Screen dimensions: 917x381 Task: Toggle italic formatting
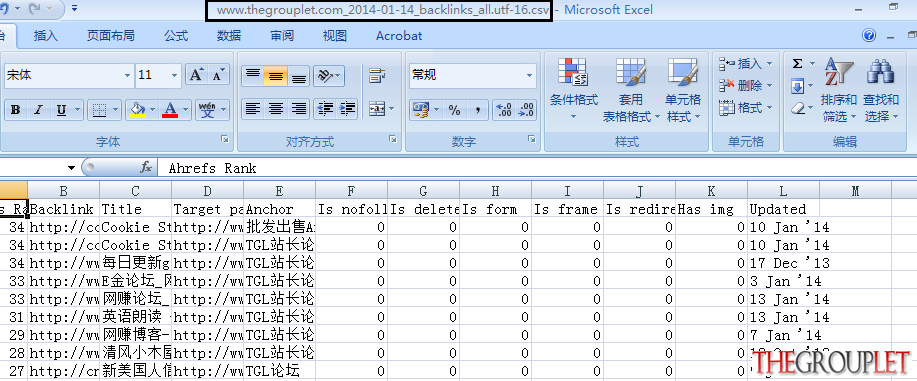pyautogui.click(x=39, y=110)
